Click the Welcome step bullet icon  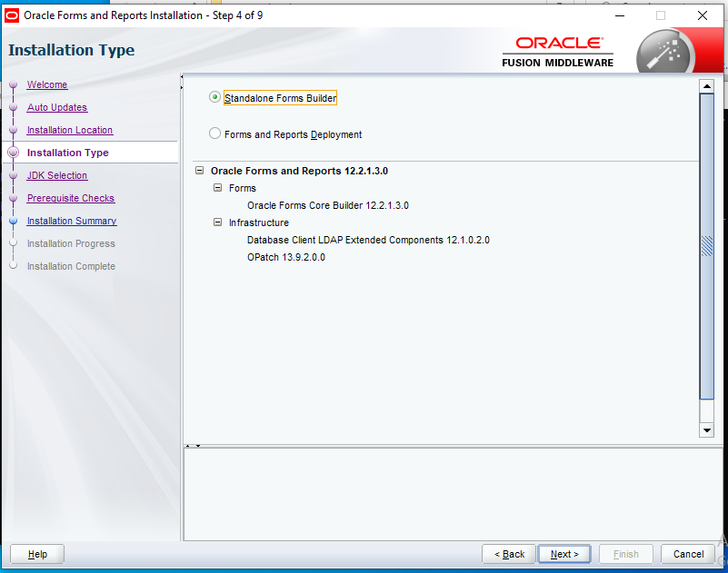coord(13,85)
